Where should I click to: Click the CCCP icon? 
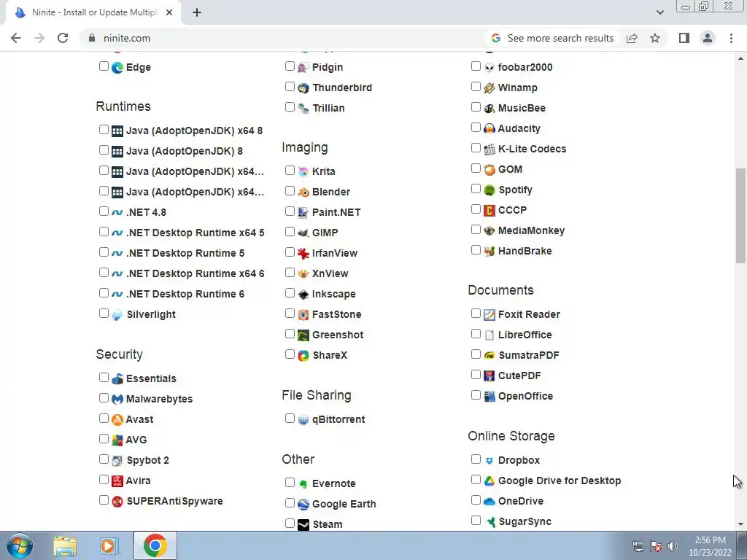489,211
